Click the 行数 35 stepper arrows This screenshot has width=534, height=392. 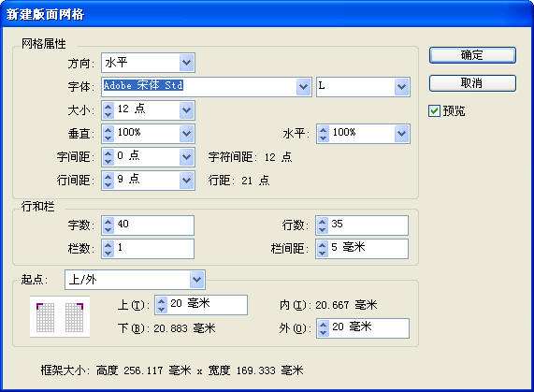(322, 225)
